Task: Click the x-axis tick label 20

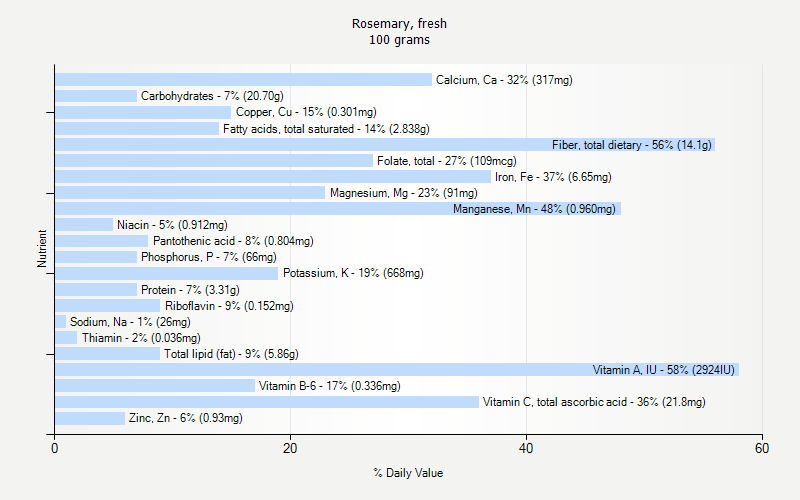Action: tap(290, 448)
